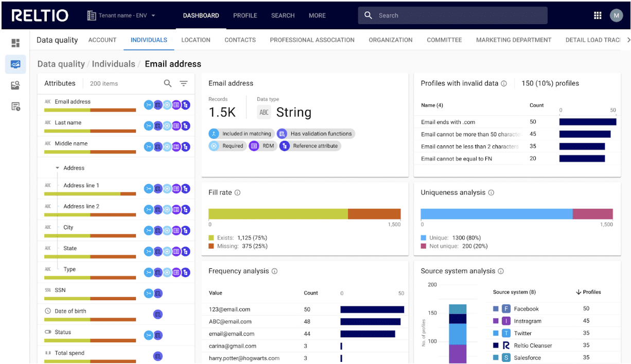Show more tabs using right arrow
Screen dimensions: 631x364
(628, 40)
